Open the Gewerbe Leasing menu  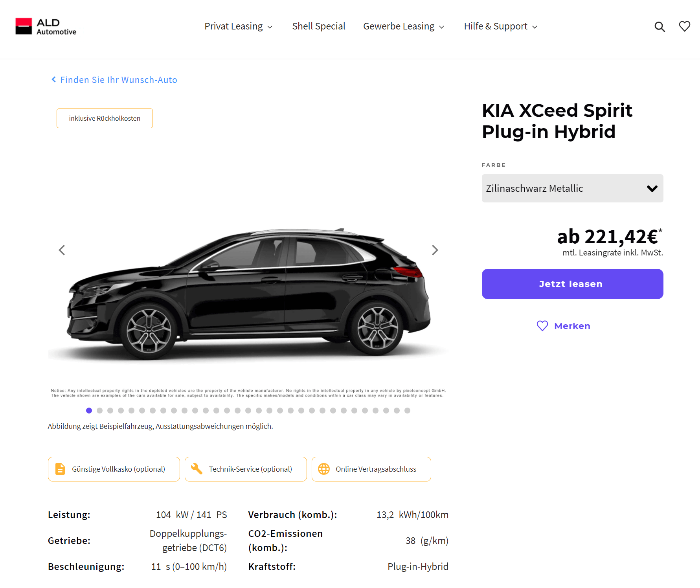coord(404,26)
